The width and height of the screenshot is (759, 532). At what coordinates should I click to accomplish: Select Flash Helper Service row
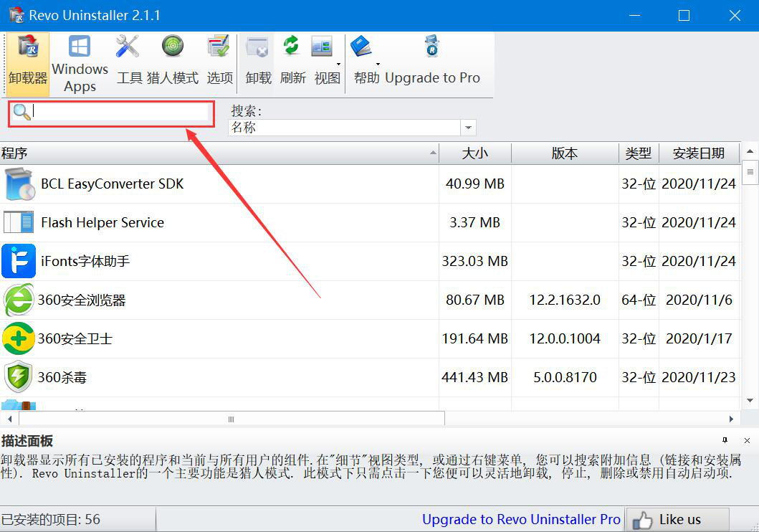pyautogui.click(x=370, y=223)
